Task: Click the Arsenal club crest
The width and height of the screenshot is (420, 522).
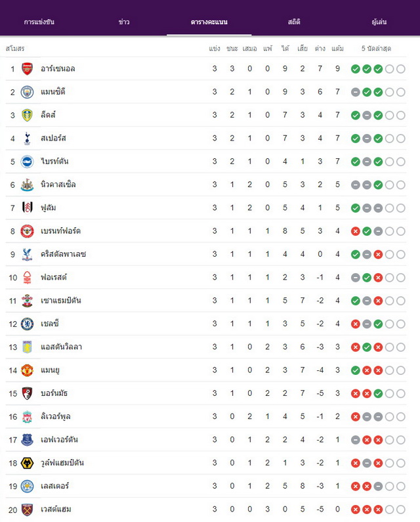Action: click(x=27, y=69)
